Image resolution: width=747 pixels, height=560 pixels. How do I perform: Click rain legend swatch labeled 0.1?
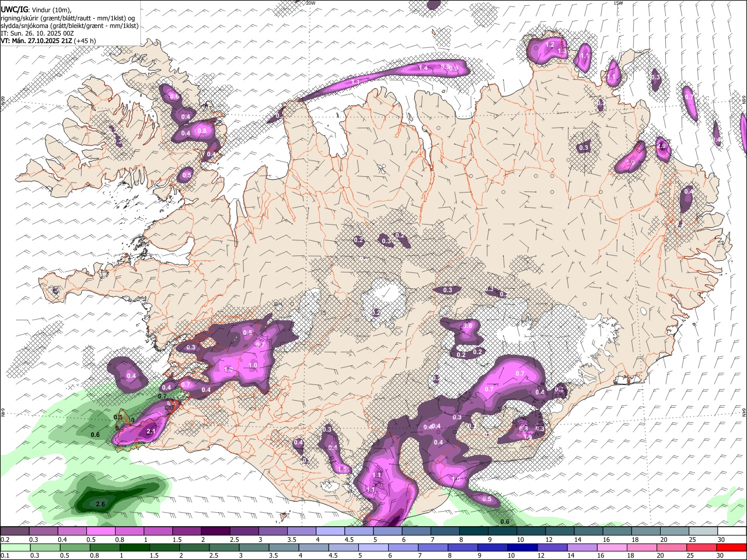pos(15,547)
